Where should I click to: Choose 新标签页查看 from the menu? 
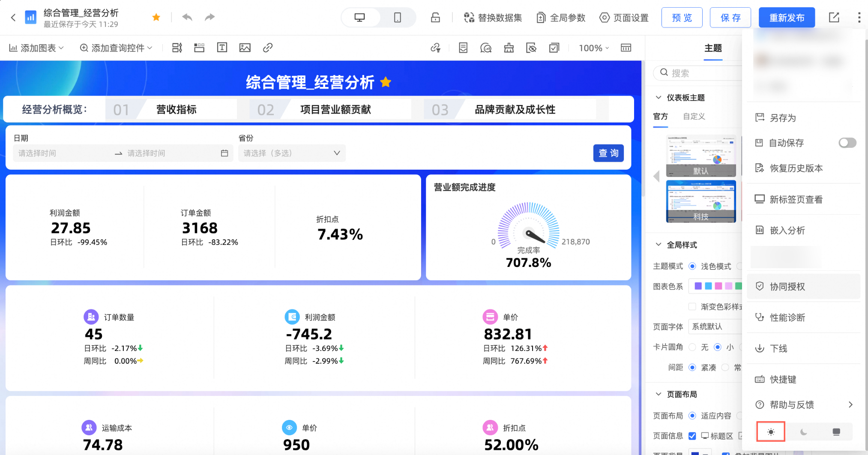pyautogui.click(x=803, y=199)
